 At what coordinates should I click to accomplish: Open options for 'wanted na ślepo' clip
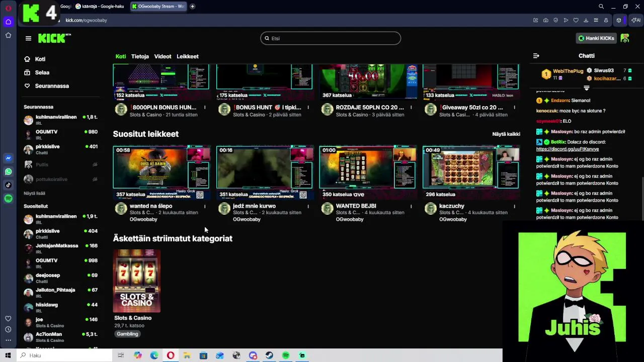[205, 206]
